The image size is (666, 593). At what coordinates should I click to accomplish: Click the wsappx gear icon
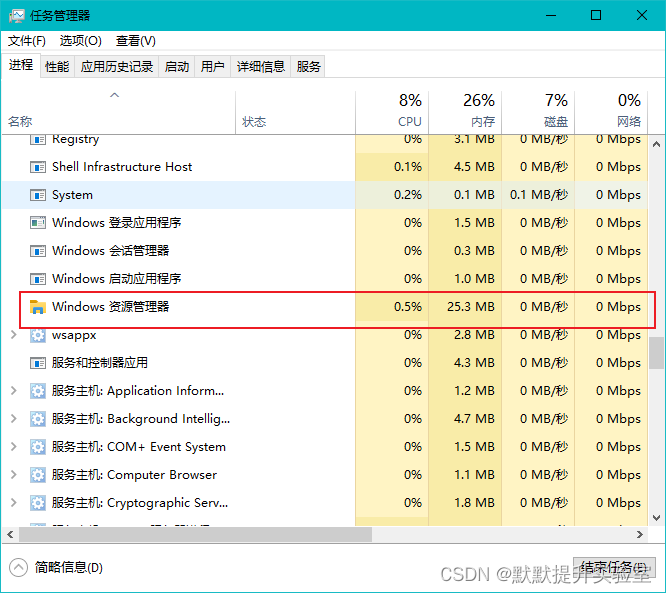[38, 335]
